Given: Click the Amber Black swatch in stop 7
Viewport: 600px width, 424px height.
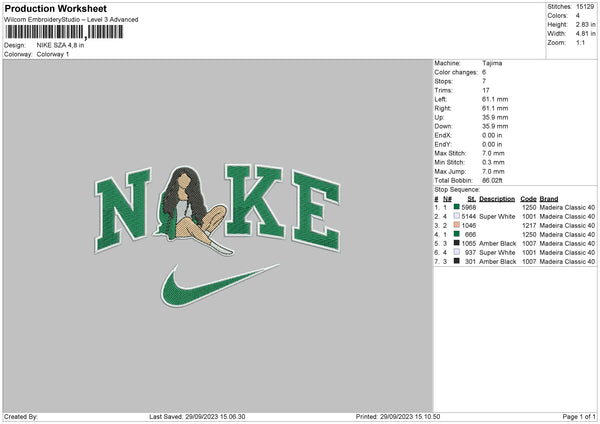Looking at the screenshot, I should pyautogui.click(x=456, y=261).
